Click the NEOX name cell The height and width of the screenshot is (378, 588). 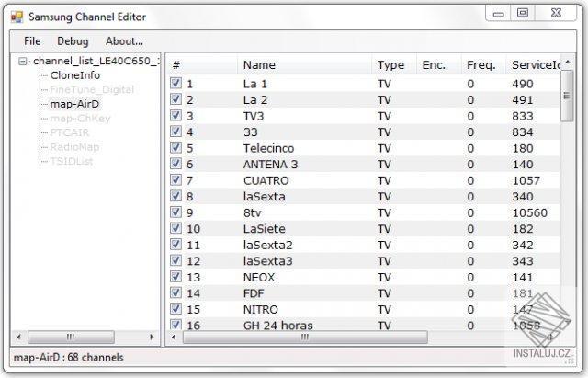[259, 278]
